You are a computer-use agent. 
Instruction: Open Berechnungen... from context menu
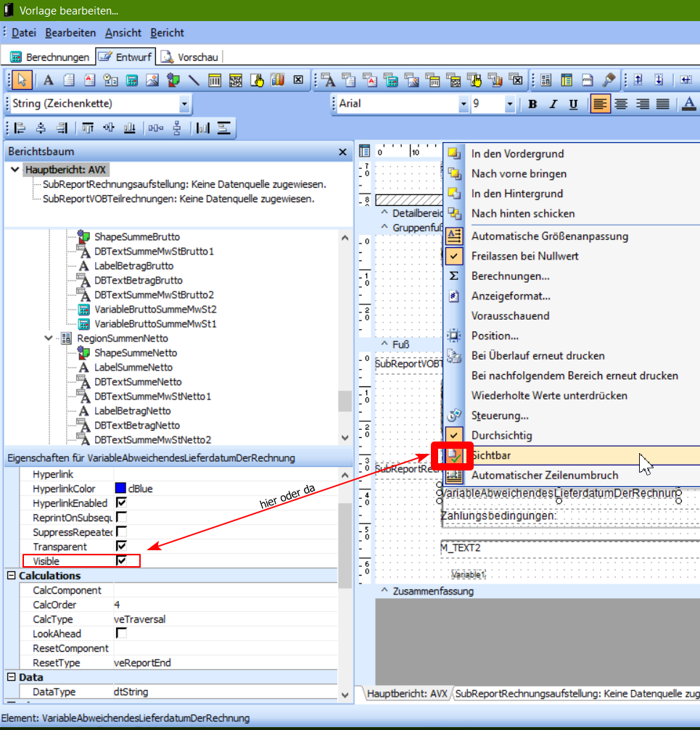[573, 276]
